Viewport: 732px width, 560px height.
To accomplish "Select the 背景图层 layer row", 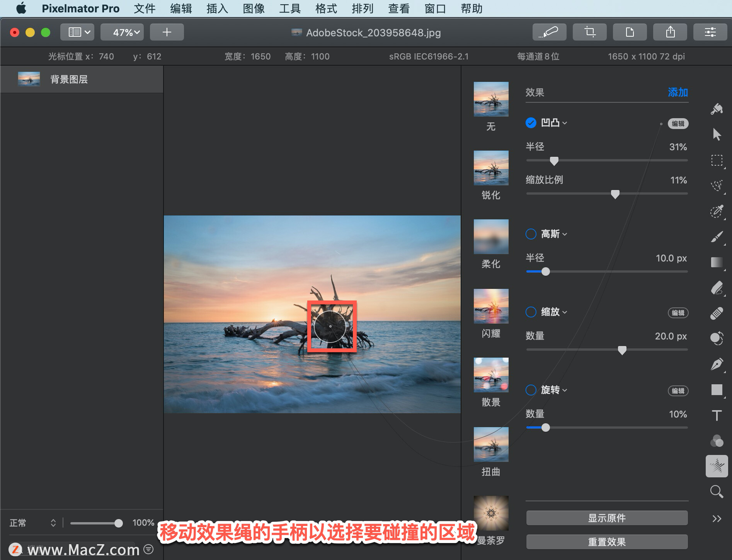I will click(x=82, y=79).
